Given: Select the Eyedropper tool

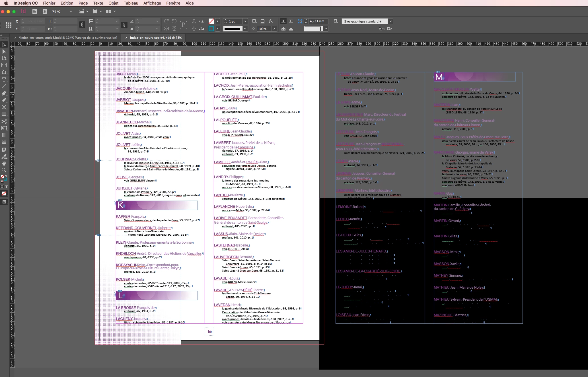Looking at the screenshot, I should point(4,156).
